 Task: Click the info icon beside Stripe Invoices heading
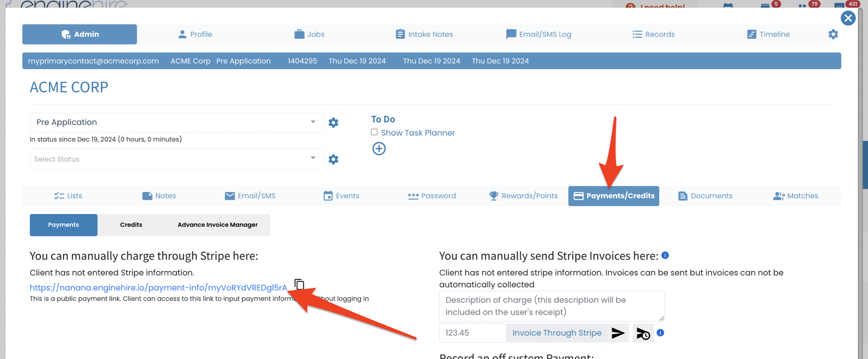click(x=665, y=255)
